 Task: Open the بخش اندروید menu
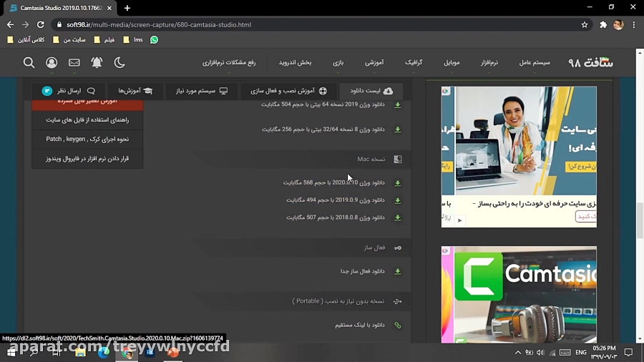(295, 62)
